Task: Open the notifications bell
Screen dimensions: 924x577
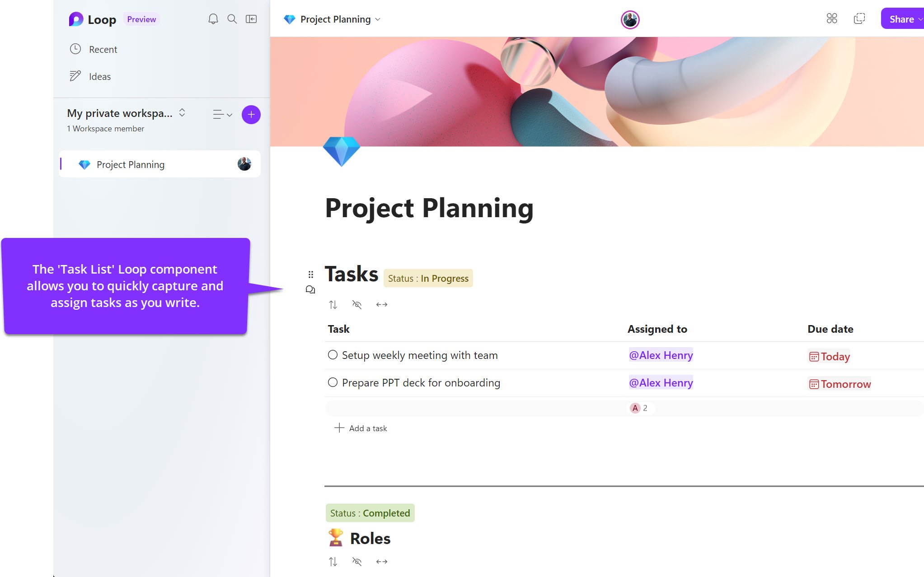Action: click(213, 19)
